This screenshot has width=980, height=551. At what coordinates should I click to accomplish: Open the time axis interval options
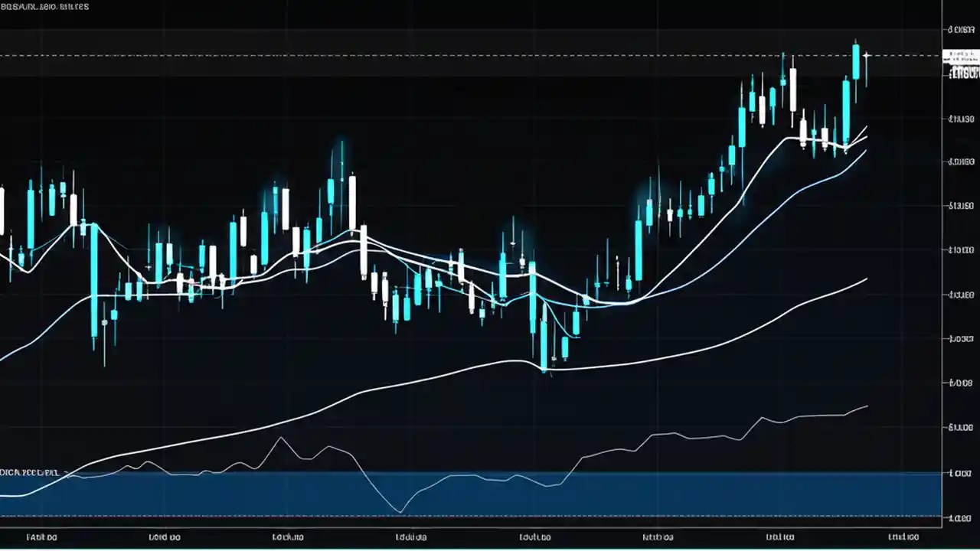coord(490,536)
